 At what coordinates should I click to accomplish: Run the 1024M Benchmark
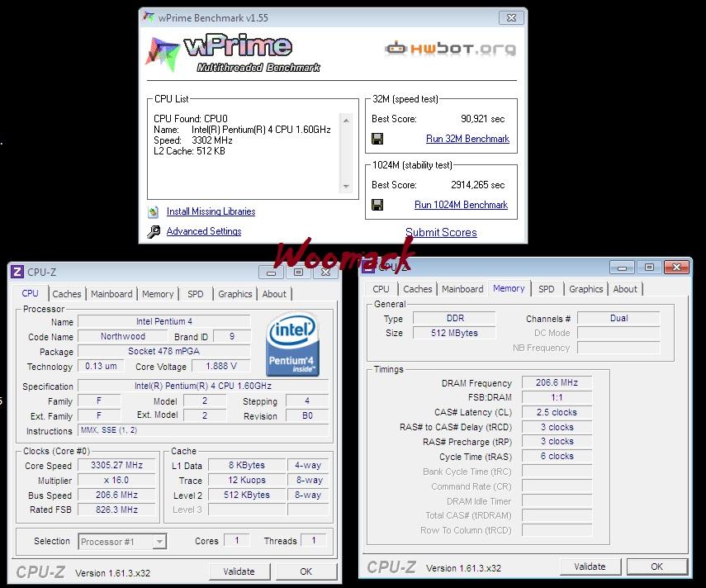click(x=461, y=205)
